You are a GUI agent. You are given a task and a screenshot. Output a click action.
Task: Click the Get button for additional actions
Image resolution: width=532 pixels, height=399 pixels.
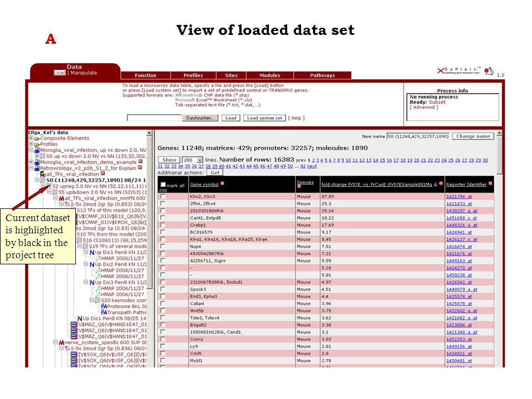215,172
